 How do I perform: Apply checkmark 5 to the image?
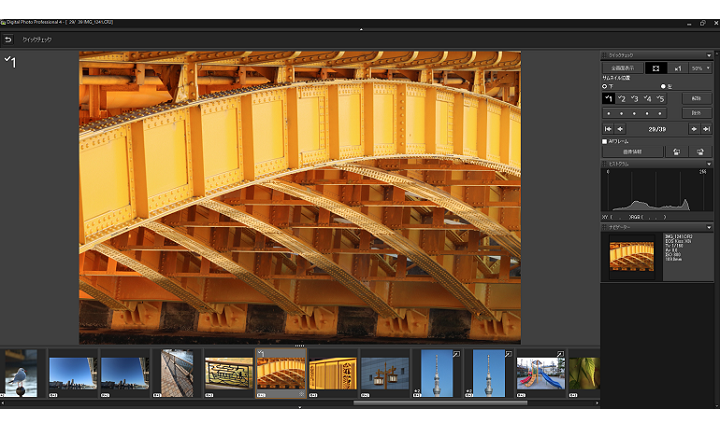[660, 98]
